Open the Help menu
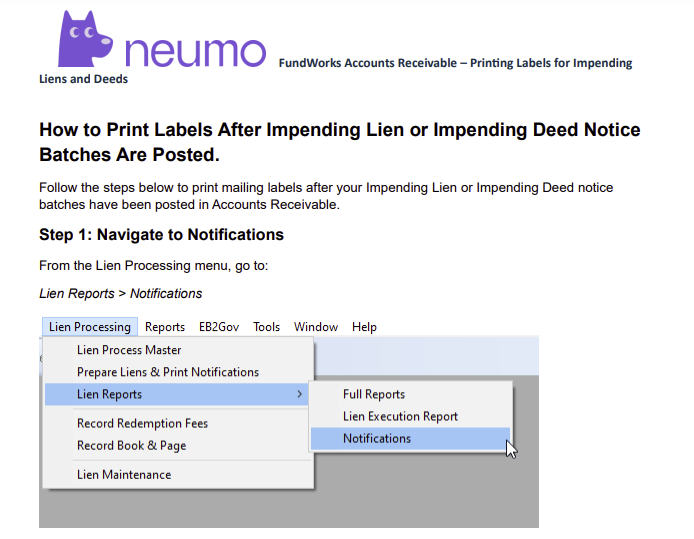This screenshot has width=694, height=539. [x=364, y=327]
